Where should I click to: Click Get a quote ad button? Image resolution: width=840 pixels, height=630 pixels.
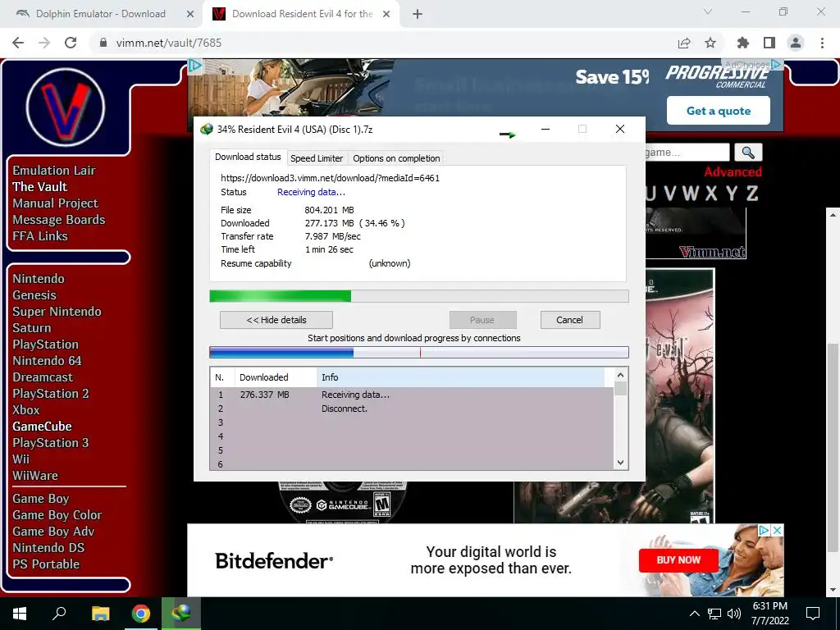click(x=719, y=111)
